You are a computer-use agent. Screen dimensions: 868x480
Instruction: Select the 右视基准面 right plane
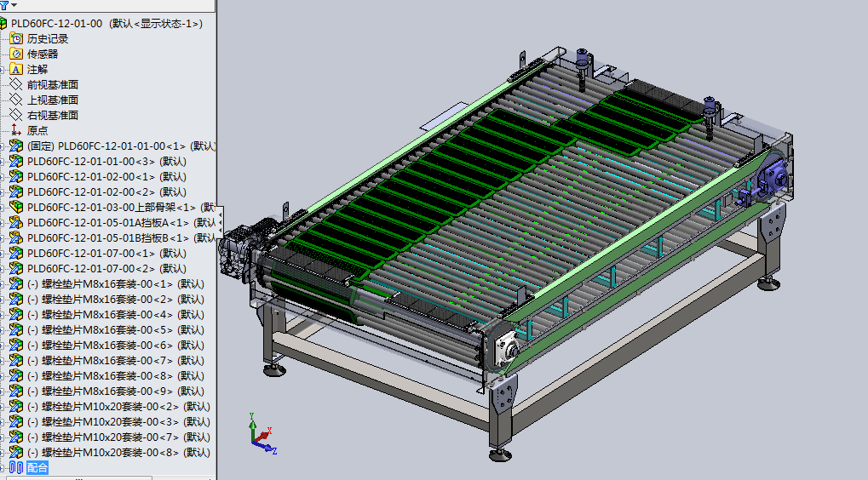tap(53, 115)
